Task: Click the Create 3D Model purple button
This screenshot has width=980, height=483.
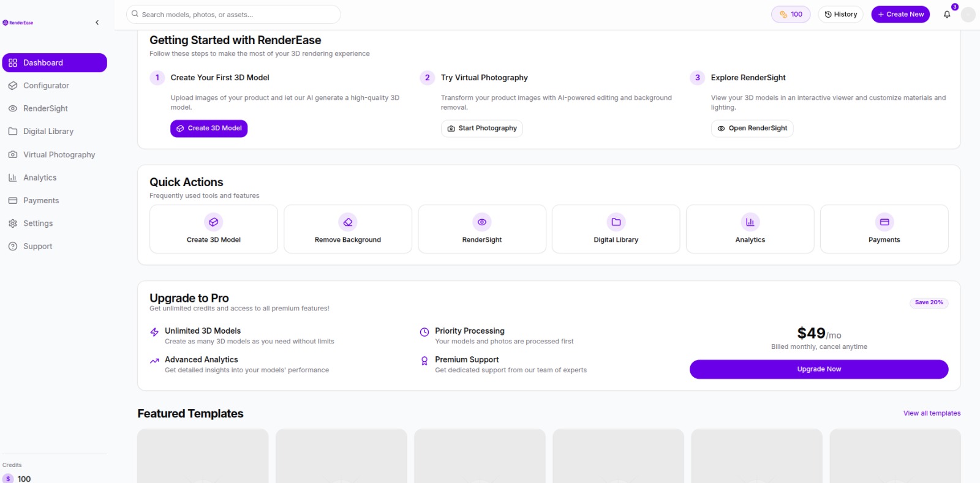Action: 209,129
